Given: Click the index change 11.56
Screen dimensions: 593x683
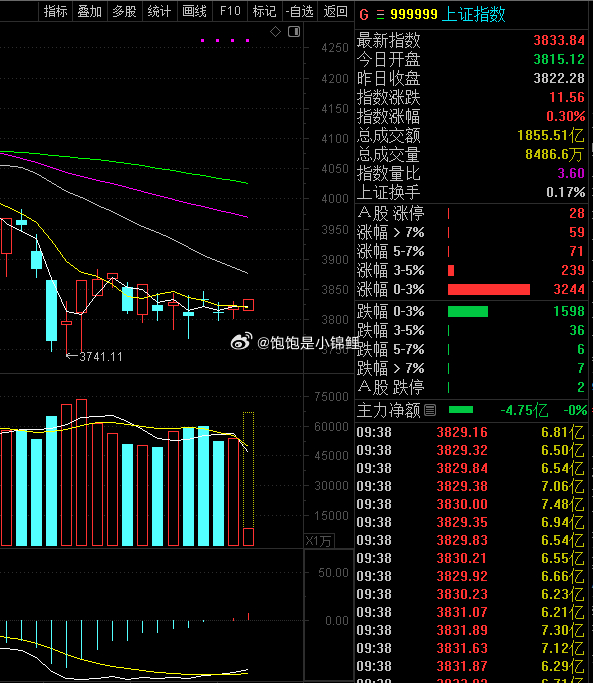Looking at the screenshot, I should click(x=567, y=97).
